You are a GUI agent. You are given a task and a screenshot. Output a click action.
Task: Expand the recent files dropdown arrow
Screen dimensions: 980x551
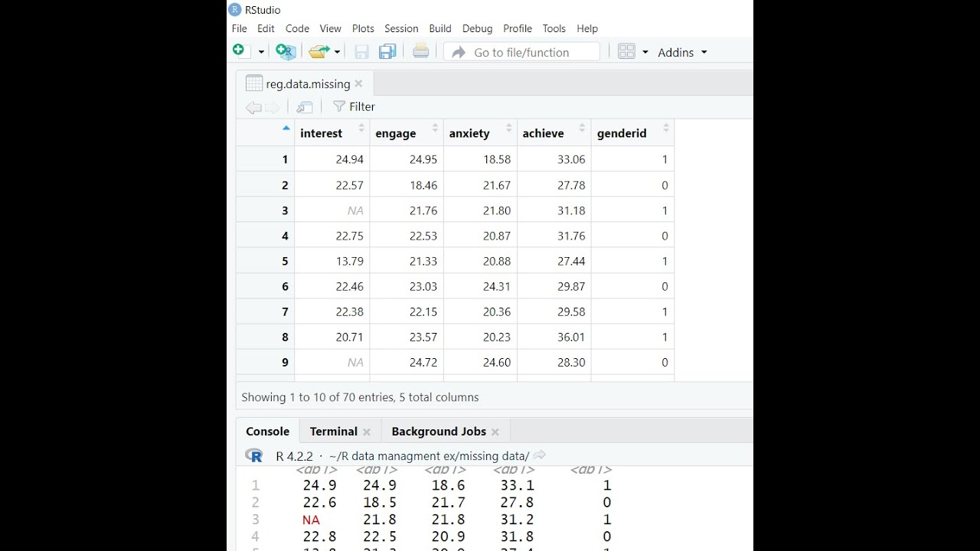coord(337,52)
